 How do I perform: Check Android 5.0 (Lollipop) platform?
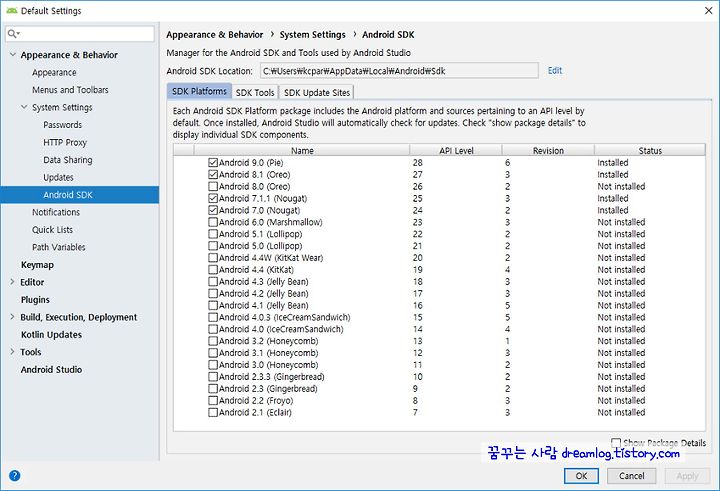click(213, 246)
